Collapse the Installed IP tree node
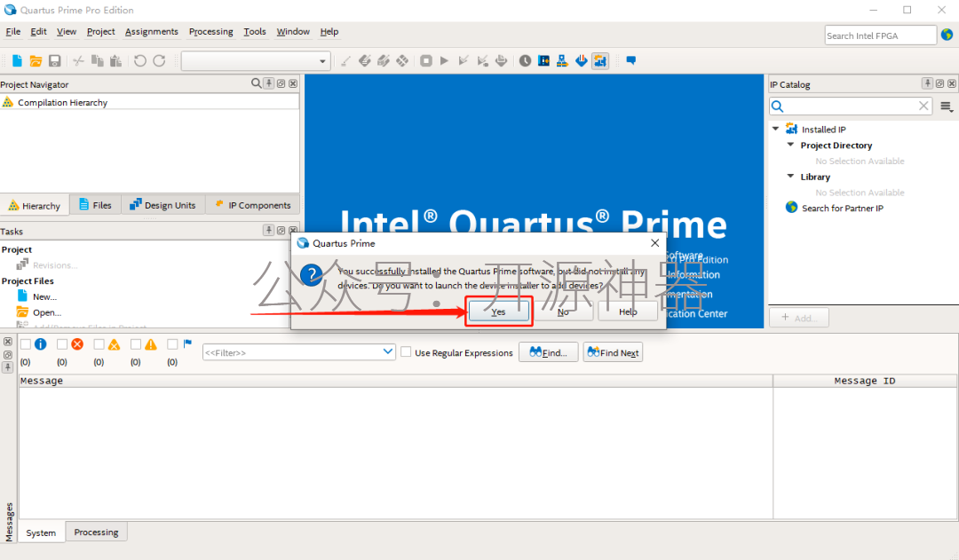959x560 pixels. (x=775, y=129)
